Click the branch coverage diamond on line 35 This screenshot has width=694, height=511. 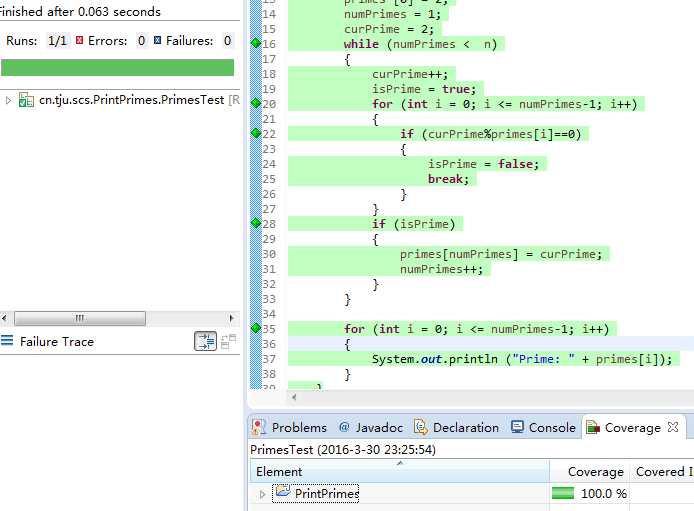pyautogui.click(x=256, y=328)
